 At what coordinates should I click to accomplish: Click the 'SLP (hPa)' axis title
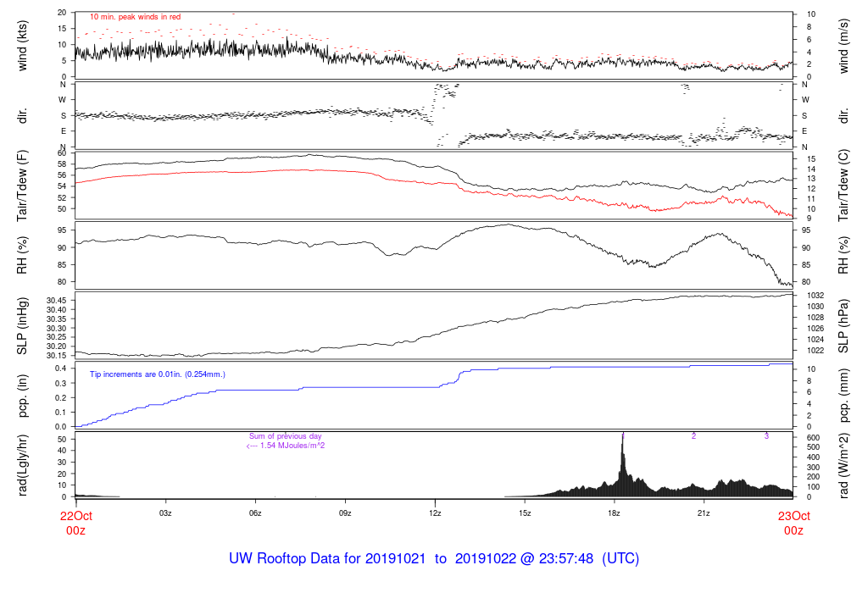tap(843, 326)
